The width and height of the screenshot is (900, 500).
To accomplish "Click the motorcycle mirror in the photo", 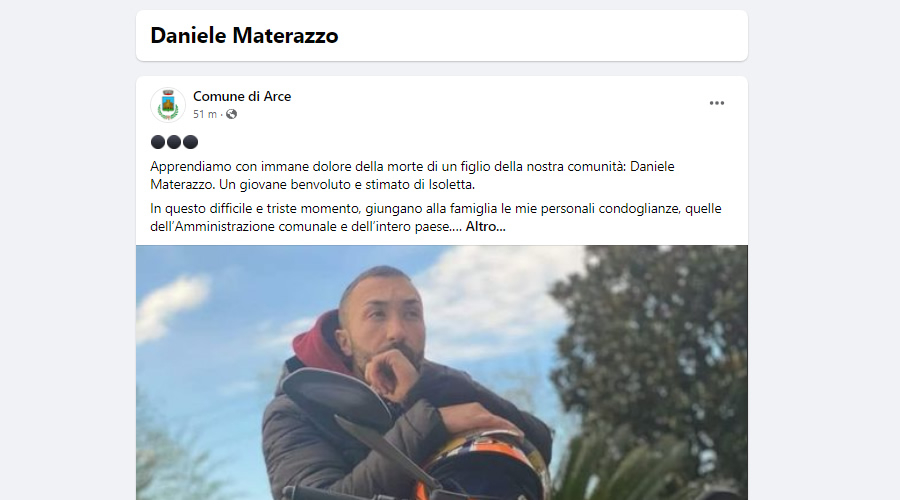I will [336, 398].
